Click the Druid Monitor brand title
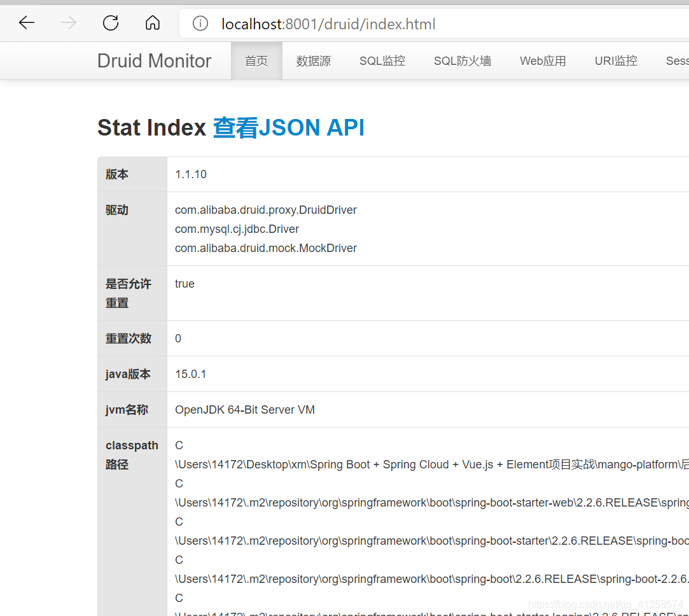689x616 pixels. point(154,61)
